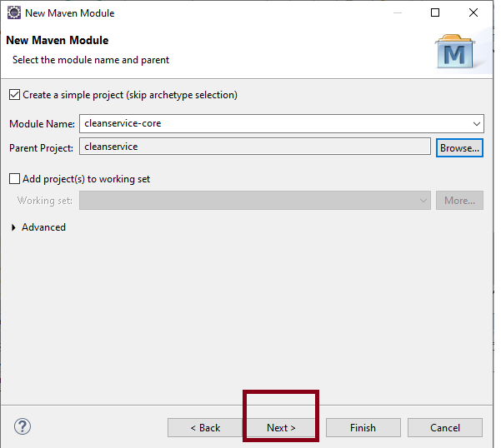Expand the Advanced section
Screen dimensions: 501x448
(x=14, y=227)
